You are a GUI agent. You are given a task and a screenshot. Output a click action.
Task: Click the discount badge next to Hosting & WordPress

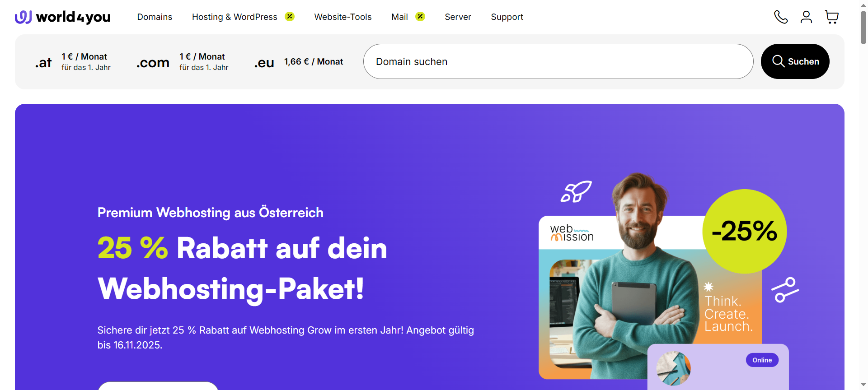[x=290, y=17]
